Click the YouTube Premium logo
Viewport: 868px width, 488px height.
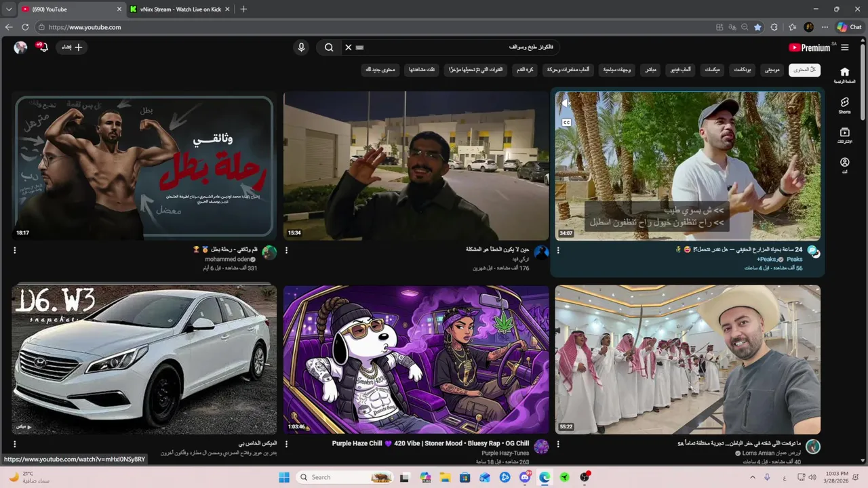pyautogui.click(x=809, y=47)
